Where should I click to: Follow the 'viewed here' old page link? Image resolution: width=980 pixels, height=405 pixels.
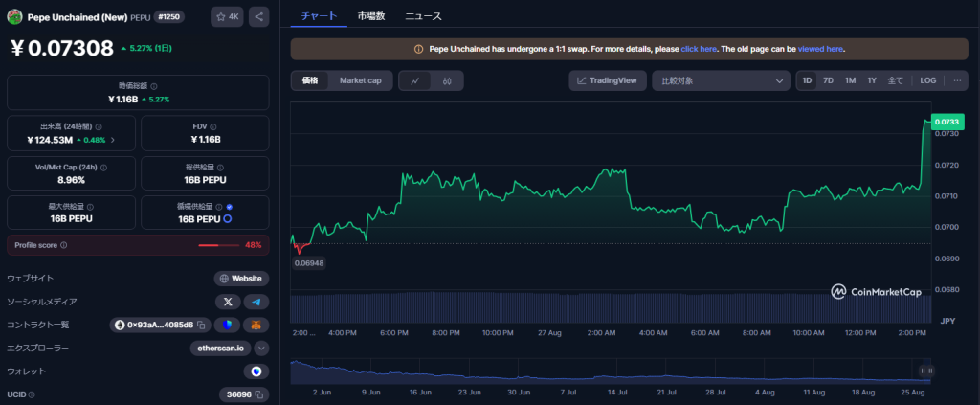point(820,48)
